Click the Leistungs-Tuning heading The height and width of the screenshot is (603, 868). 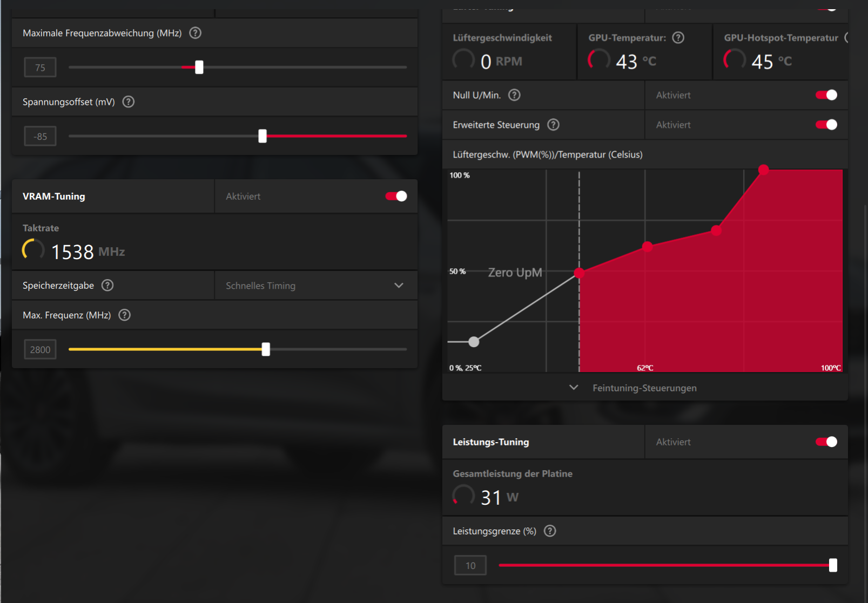click(x=491, y=442)
